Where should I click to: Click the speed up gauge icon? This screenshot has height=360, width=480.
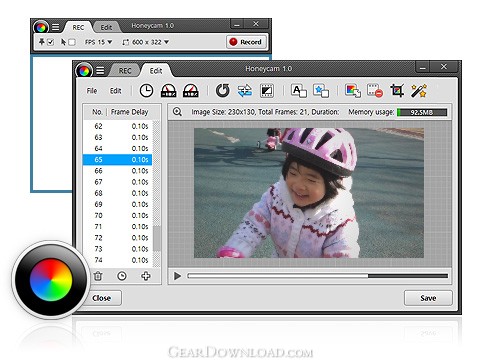(x=191, y=91)
